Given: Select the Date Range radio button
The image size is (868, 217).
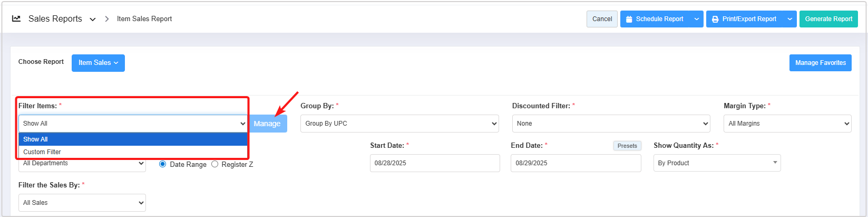Looking at the screenshot, I should coord(163,164).
